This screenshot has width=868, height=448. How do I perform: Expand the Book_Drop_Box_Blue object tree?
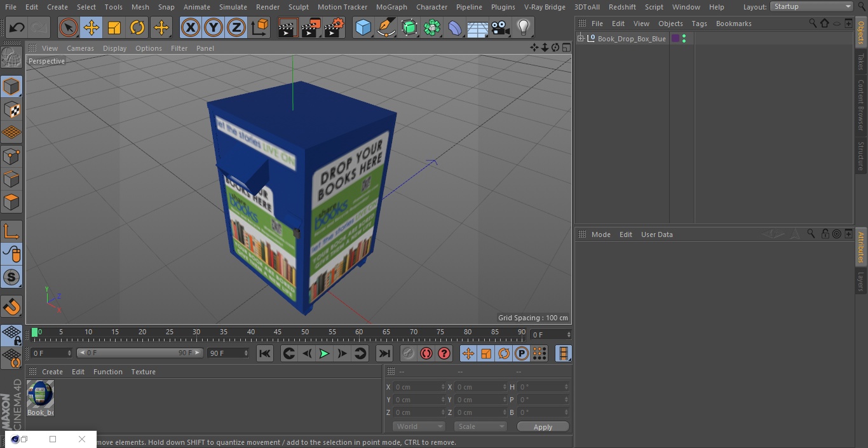coord(580,39)
